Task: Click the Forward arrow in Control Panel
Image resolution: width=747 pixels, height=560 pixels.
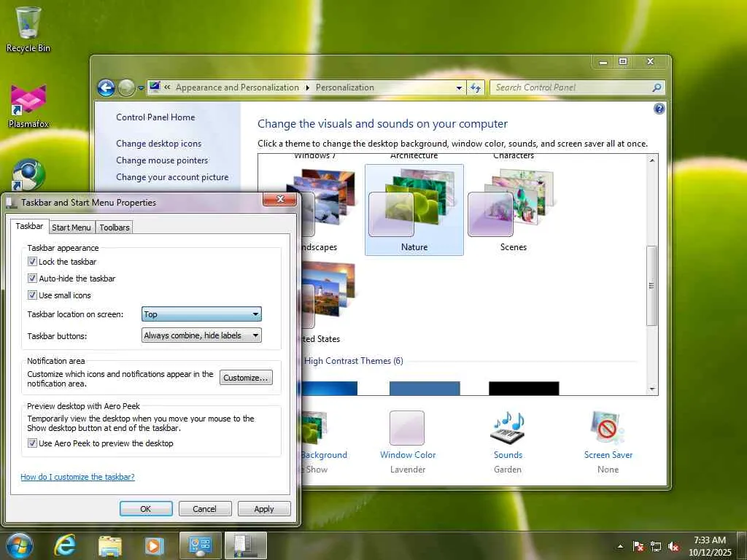Action: (x=125, y=87)
